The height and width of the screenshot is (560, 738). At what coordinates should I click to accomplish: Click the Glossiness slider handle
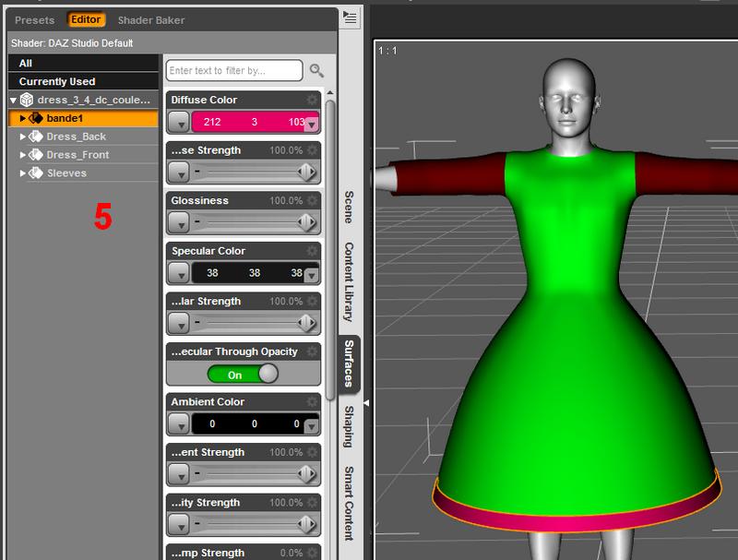pyautogui.click(x=306, y=223)
